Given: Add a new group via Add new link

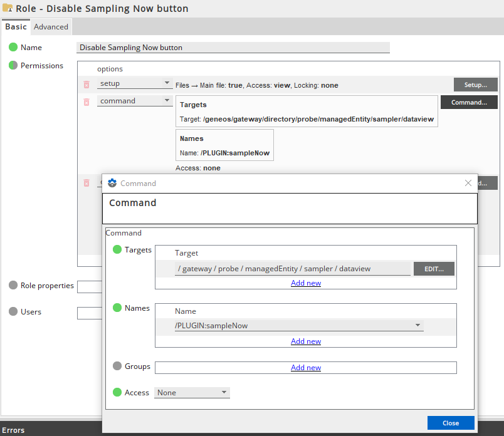Looking at the screenshot, I should pos(306,367).
